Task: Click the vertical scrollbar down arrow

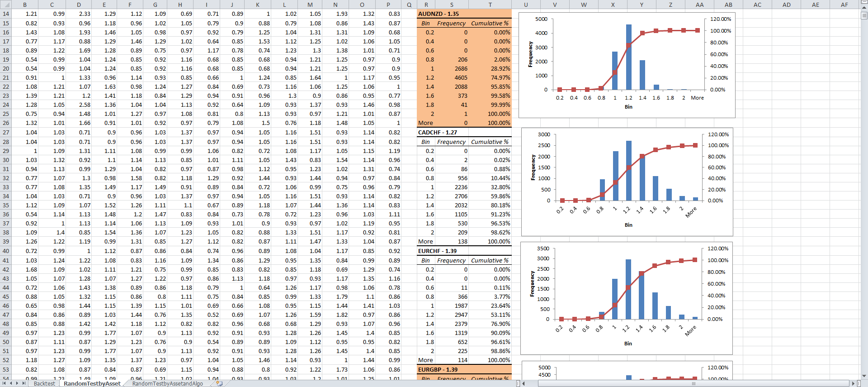Action: coord(864,376)
